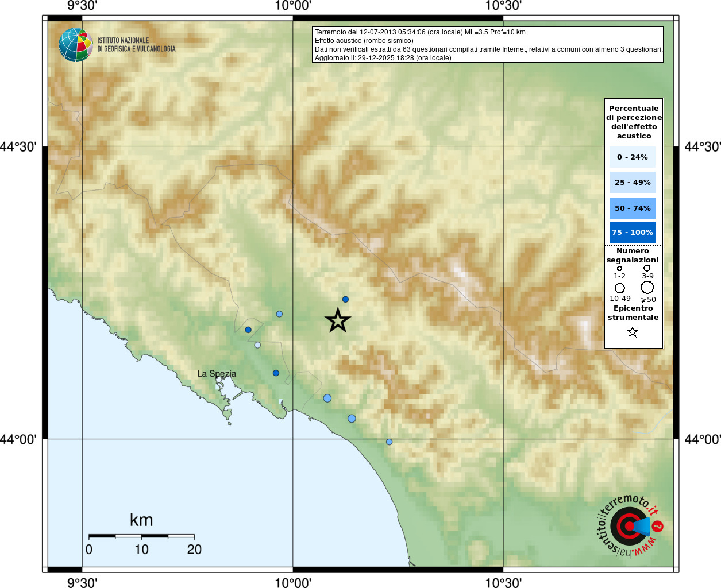Click the 'Dati non verificati' questionnaire line

(x=489, y=49)
